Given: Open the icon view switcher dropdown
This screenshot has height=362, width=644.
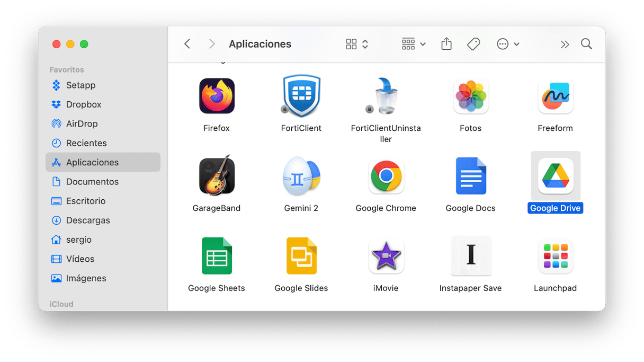Looking at the screenshot, I should pos(357,45).
